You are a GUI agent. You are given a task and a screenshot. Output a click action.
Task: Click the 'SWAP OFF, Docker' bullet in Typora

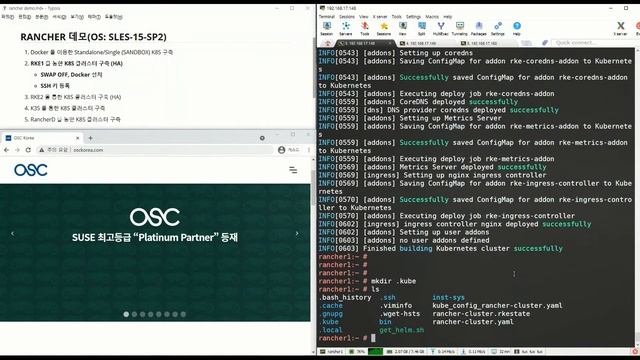[x=71, y=75]
